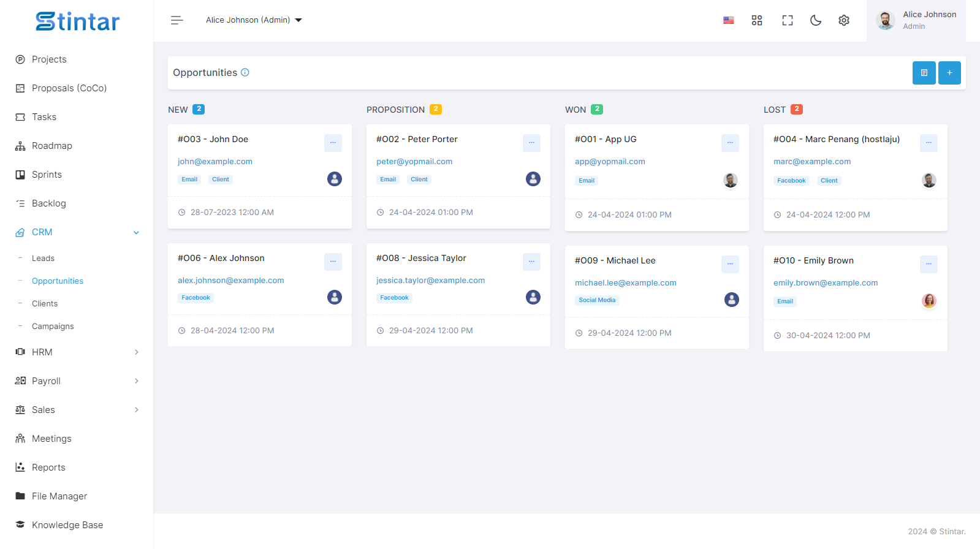Click the #008 - Jessica Taylor card title
This screenshot has width=980, height=549.
[x=421, y=258]
